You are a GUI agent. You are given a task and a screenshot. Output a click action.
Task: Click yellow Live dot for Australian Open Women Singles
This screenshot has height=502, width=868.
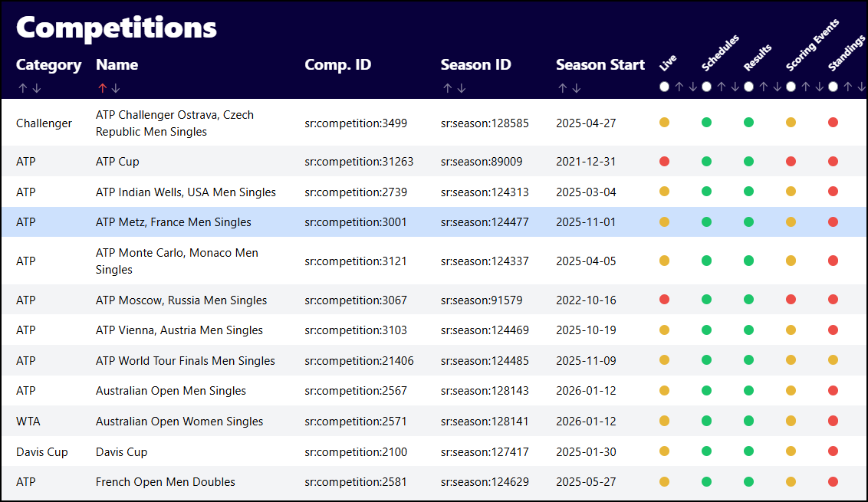click(x=664, y=421)
